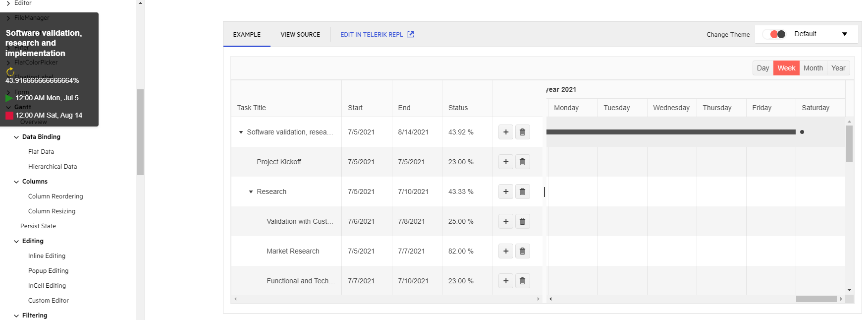Switch timeline to Year view

(838, 68)
